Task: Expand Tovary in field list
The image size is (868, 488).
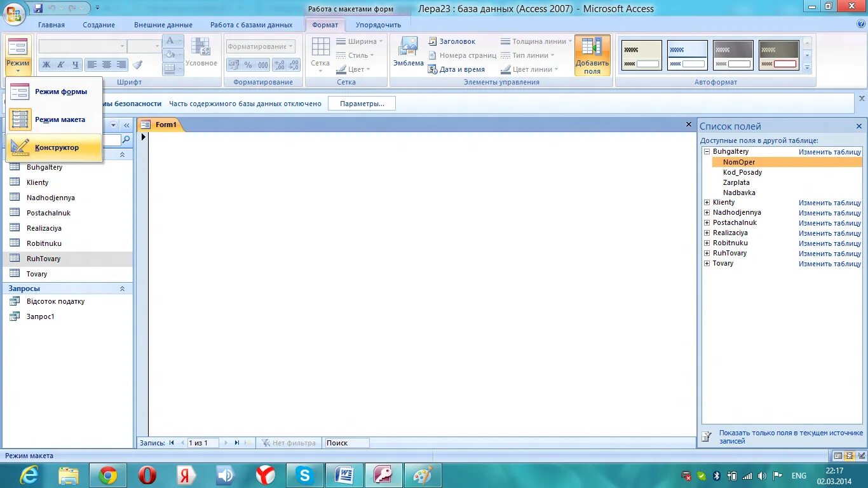Action: 707,264
